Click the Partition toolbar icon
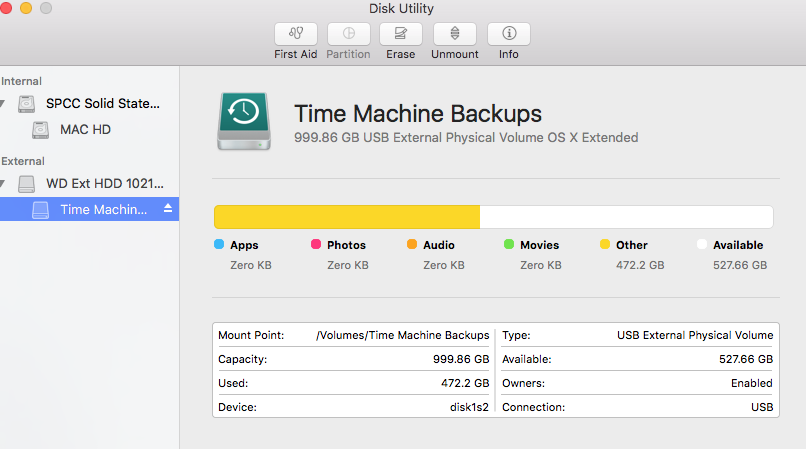806x449 pixels. click(348, 33)
